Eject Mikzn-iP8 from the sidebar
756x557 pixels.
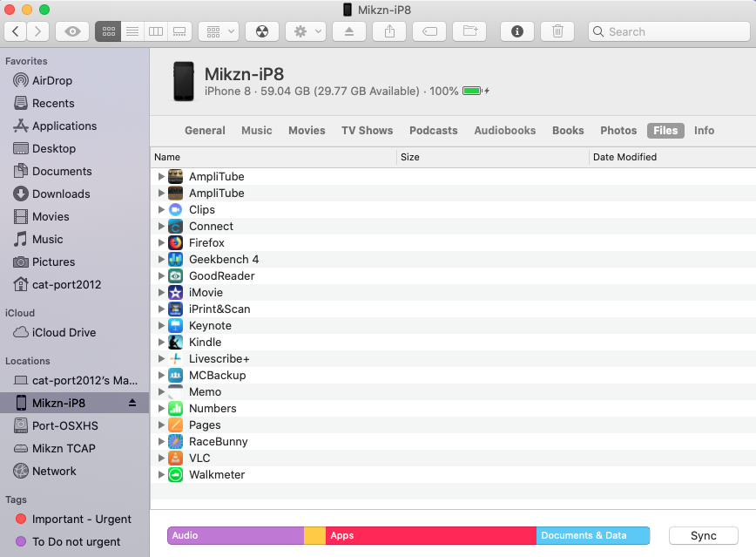132,403
